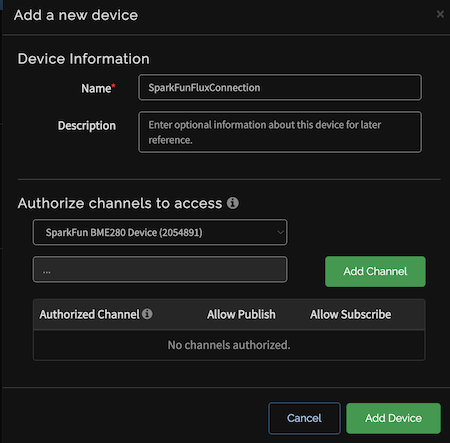450x443 pixels.
Task: Click the Authorize channels to access heading
Action: tap(120, 203)
